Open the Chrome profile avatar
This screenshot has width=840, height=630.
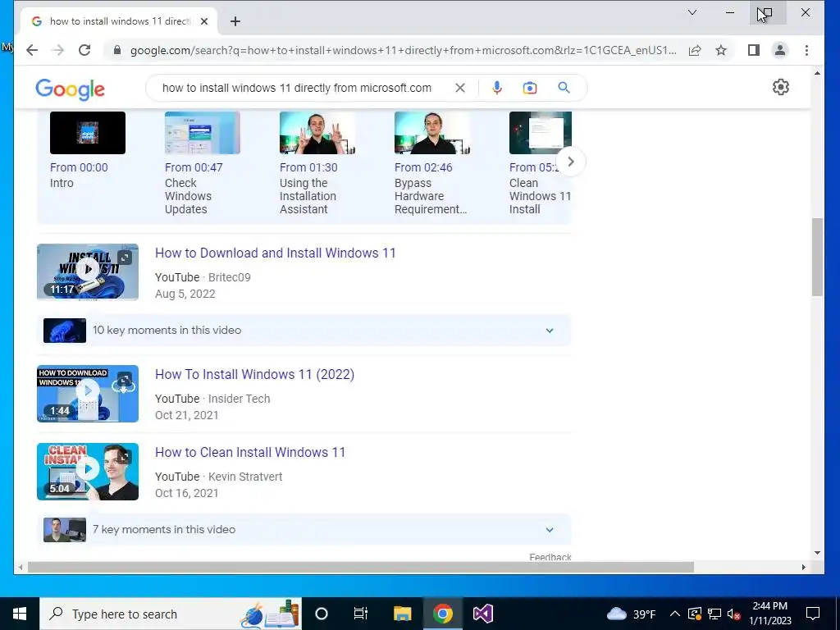pos(780,50)
